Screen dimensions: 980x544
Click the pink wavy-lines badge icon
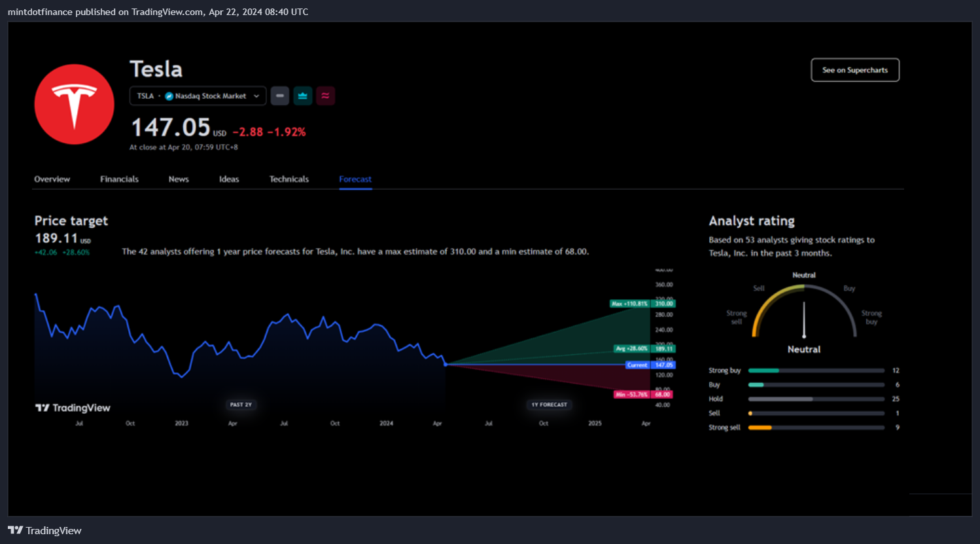325,96
